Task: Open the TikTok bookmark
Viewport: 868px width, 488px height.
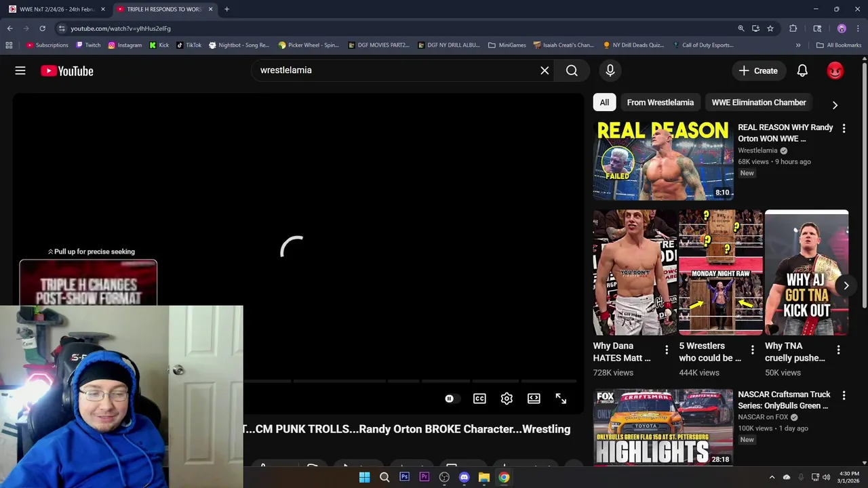Action: (189, 45)
